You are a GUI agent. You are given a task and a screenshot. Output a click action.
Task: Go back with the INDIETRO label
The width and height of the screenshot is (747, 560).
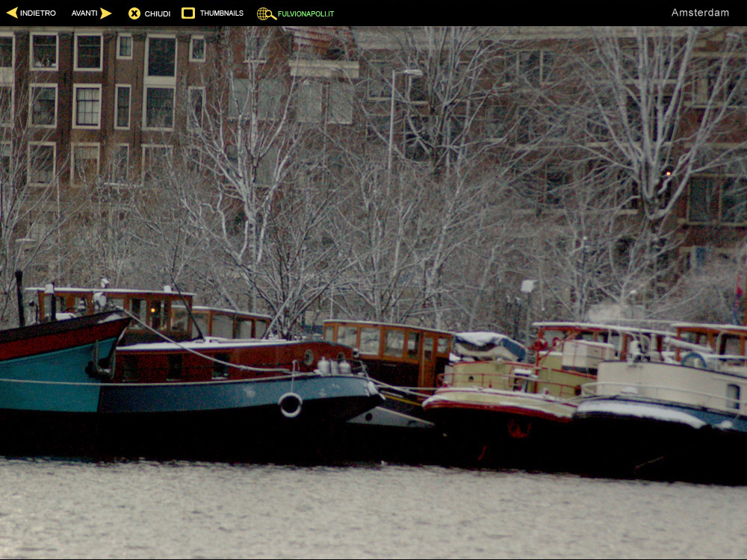[x=38, y=13]
